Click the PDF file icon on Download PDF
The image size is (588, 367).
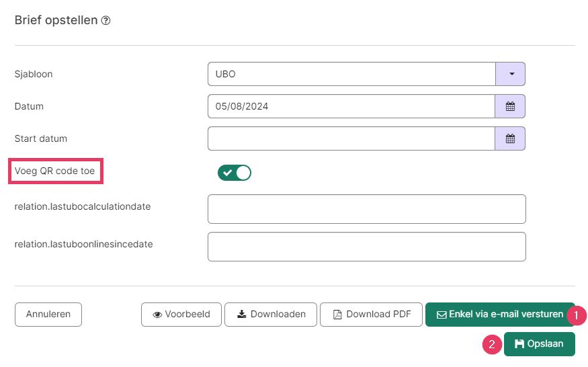coord(337,315)
